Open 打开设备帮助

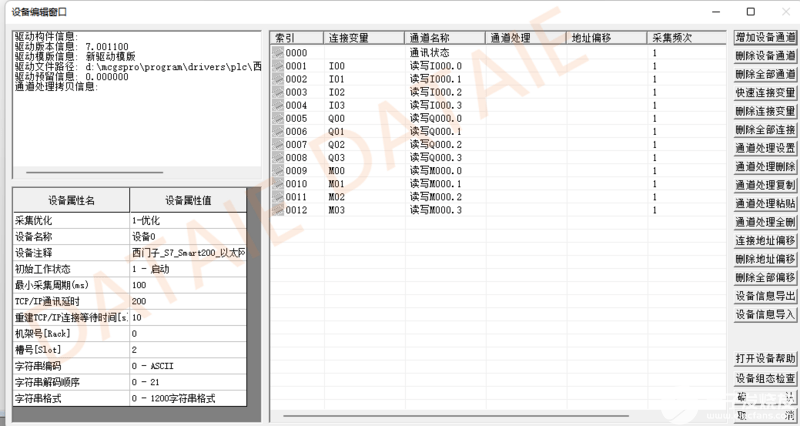coord(765,359)
